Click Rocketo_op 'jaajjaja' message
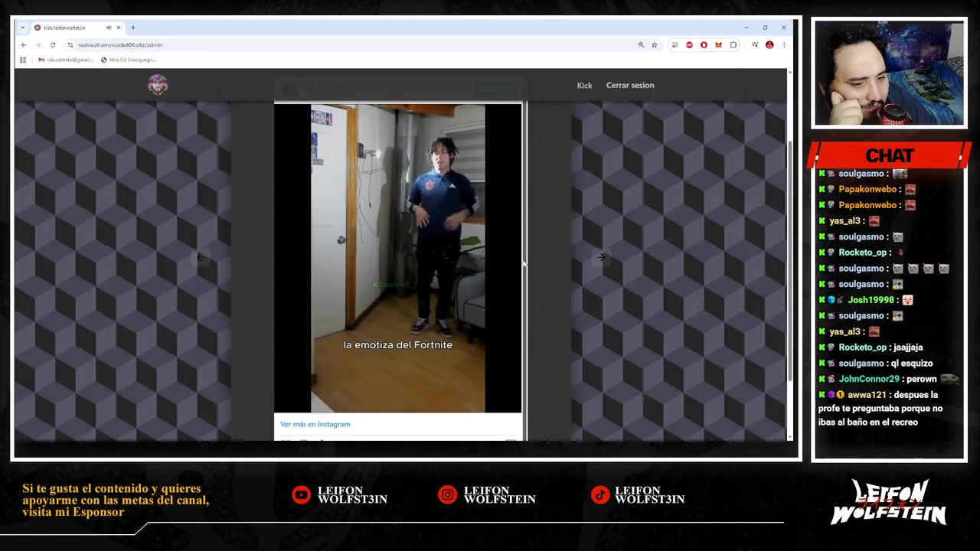 point(871,347)
